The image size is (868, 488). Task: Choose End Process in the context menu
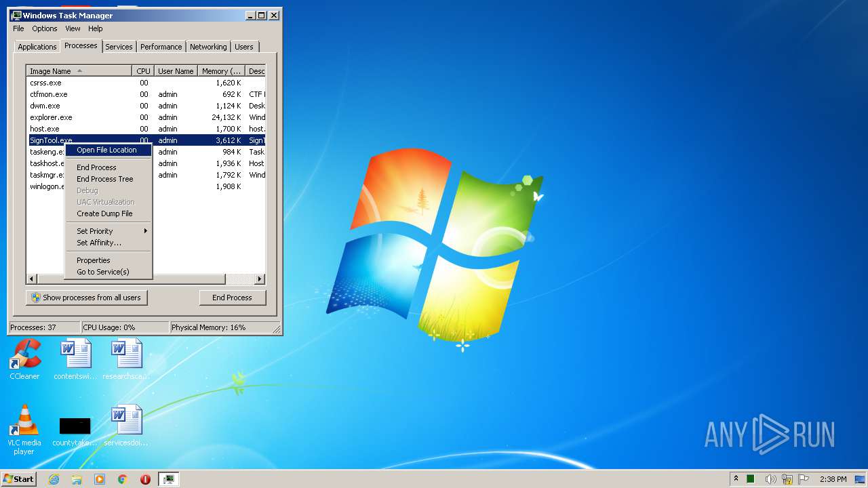108,167
